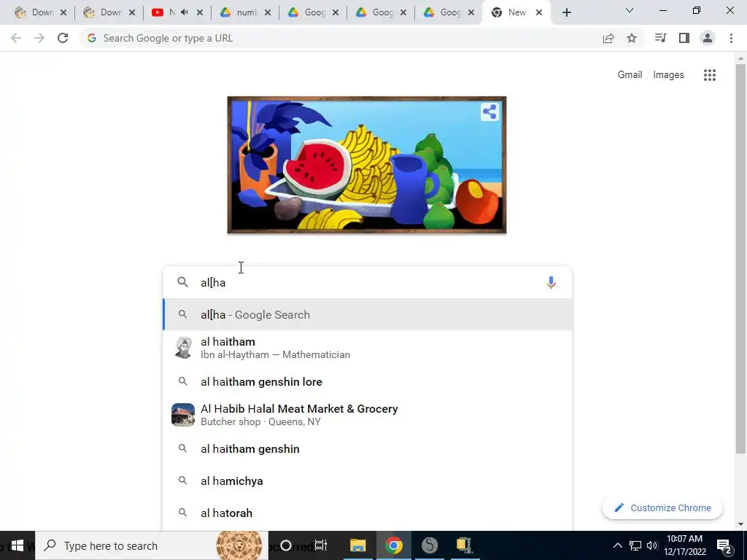
Task: Go back with the left arrow
Action: (x=16, y=38)
